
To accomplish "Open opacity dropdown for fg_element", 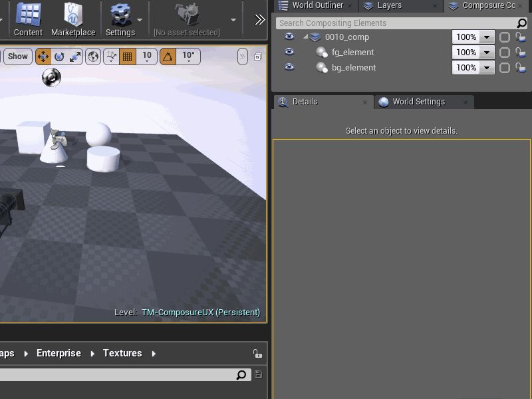I will pos(487,53).
